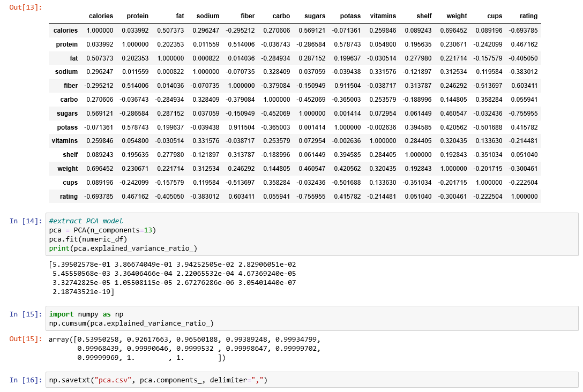Click the calories row label
Image resolution: width=583 pixels, height=392 pixels.
[x=65, y=31]
